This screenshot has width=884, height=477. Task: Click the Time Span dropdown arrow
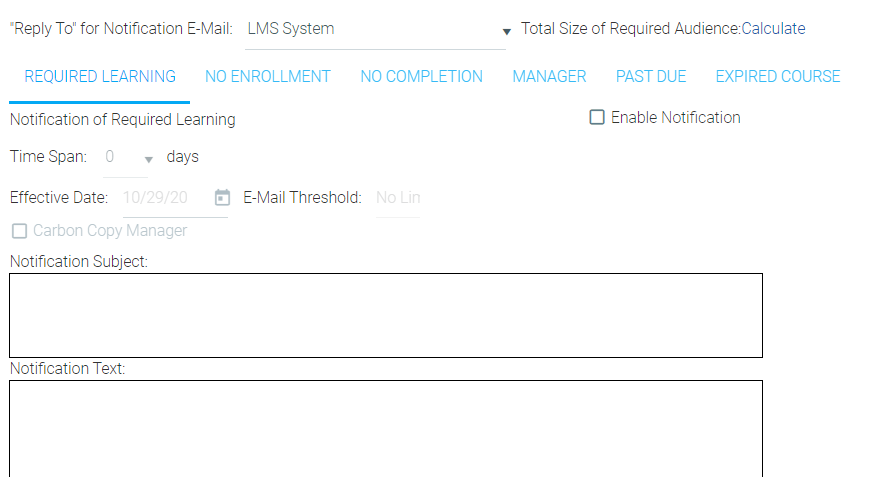pos(149,160)
